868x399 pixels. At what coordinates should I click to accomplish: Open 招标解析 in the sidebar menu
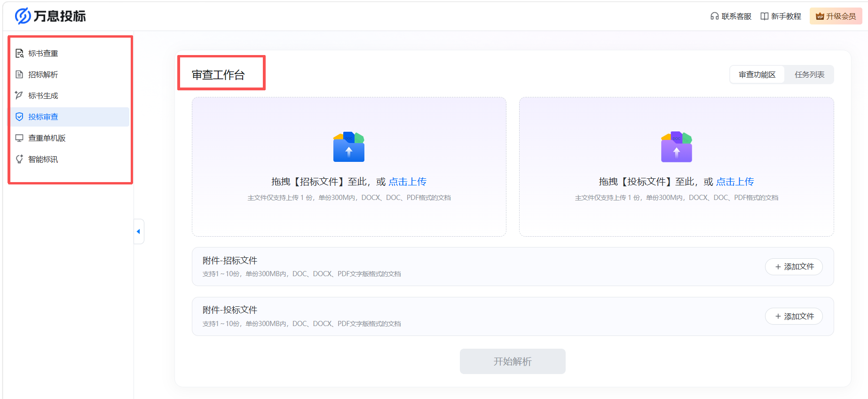pos(70,74)
